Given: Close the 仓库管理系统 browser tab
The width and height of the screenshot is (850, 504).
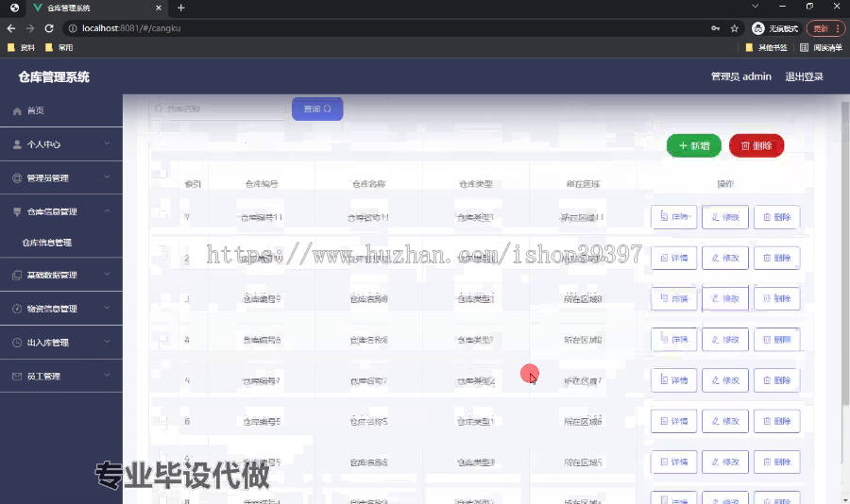Looking at the screenshot, I should 159,8.
